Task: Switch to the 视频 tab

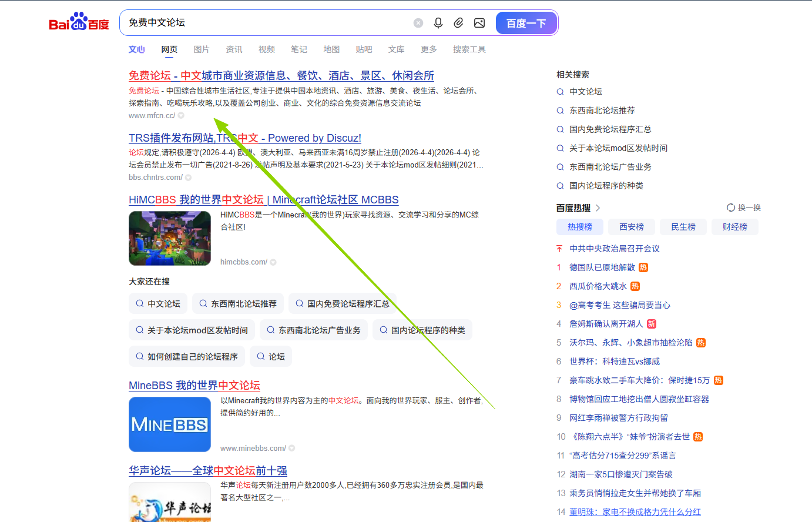Action: [x=267, y=49]
